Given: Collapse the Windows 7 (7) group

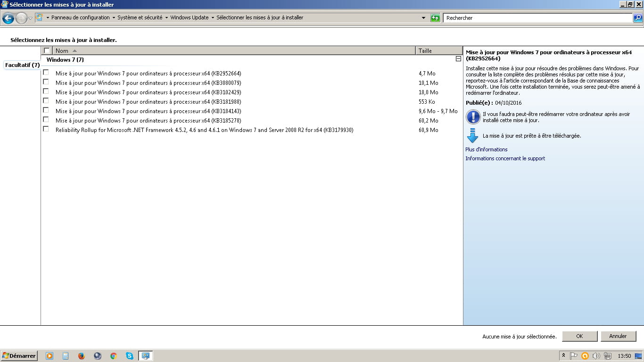Looking at the screenshot, I should pos(458,59).
